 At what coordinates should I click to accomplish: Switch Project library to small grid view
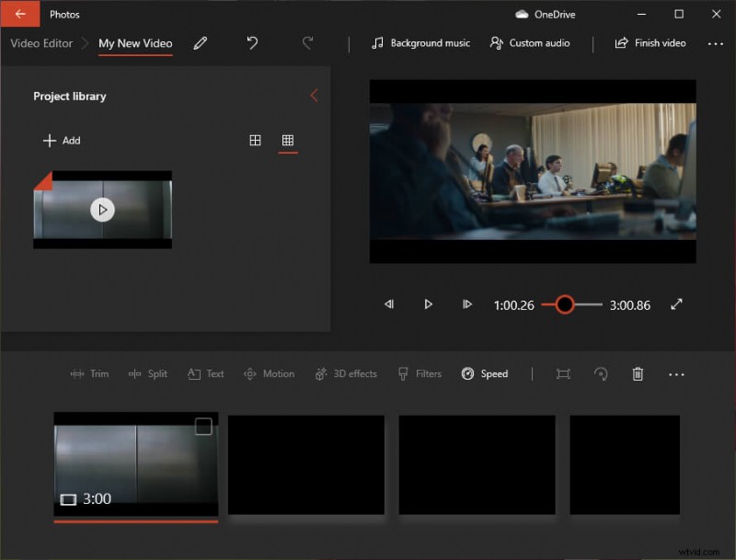[288, 140]
